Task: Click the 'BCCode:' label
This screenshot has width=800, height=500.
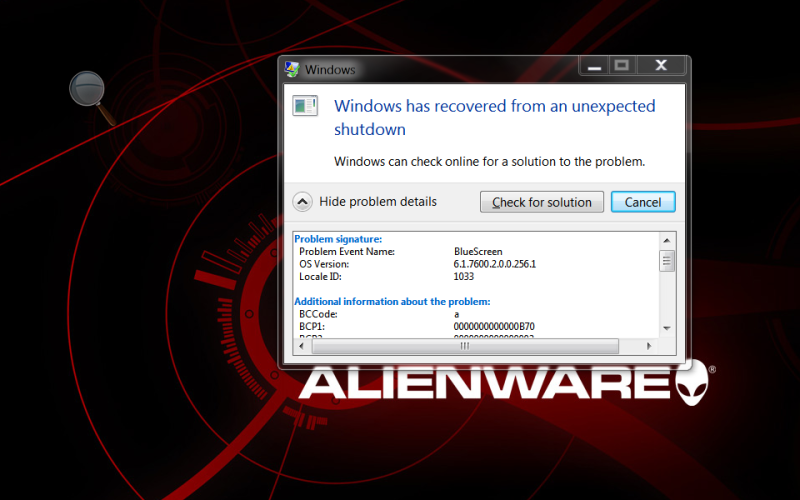Action: pos(318,314)
